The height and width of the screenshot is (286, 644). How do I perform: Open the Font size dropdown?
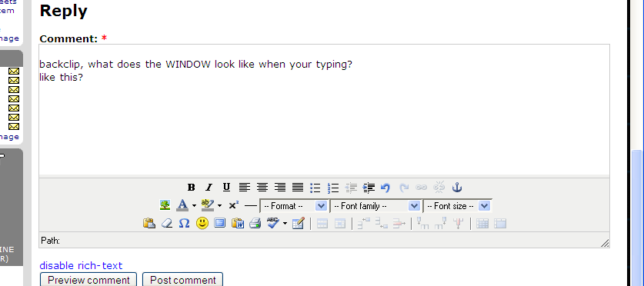(457, 206)
